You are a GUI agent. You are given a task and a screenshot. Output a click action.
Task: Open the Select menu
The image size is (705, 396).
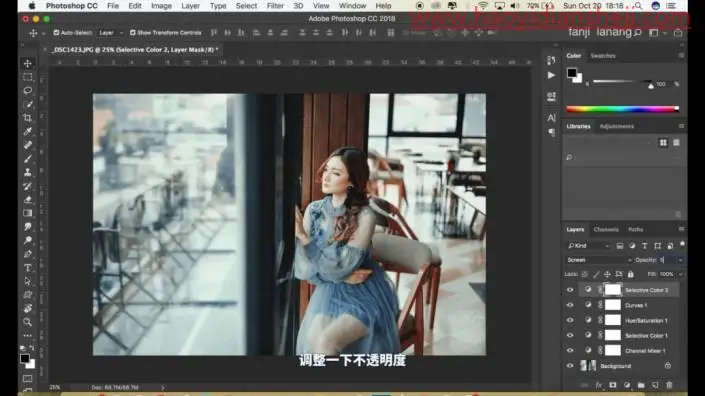(x=246, y=6)
